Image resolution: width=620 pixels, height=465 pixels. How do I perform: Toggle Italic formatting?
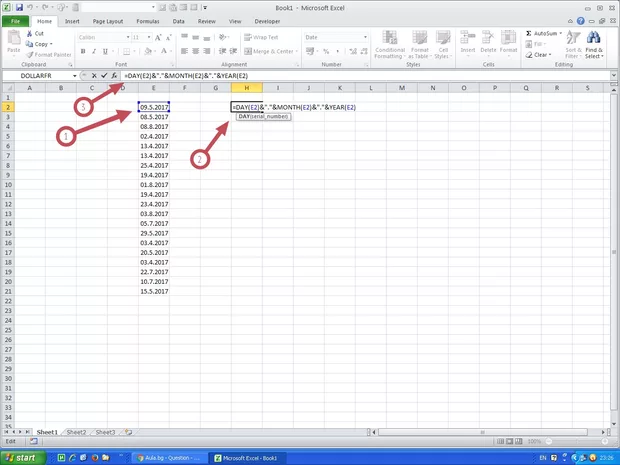pyautogui.click(x=94, y=51)
